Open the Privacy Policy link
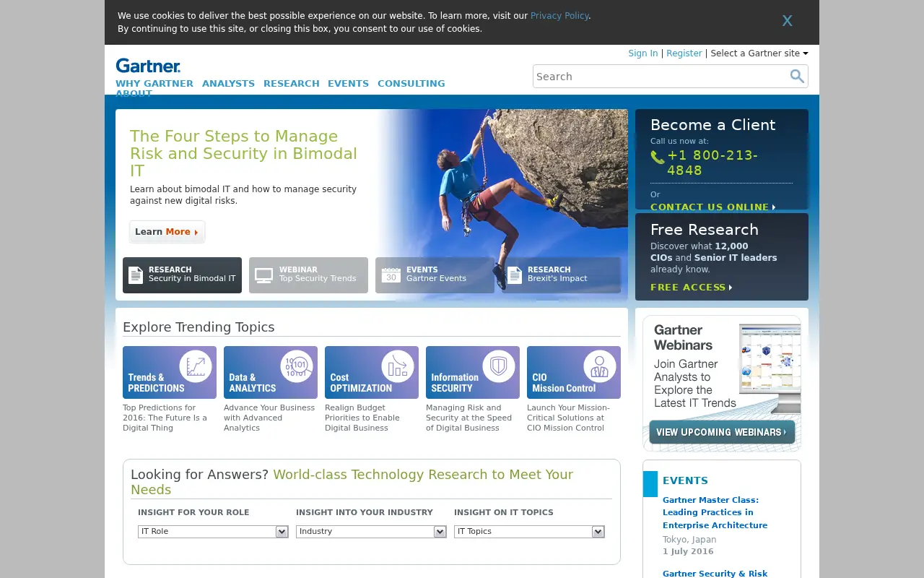 tap(559, 16)
